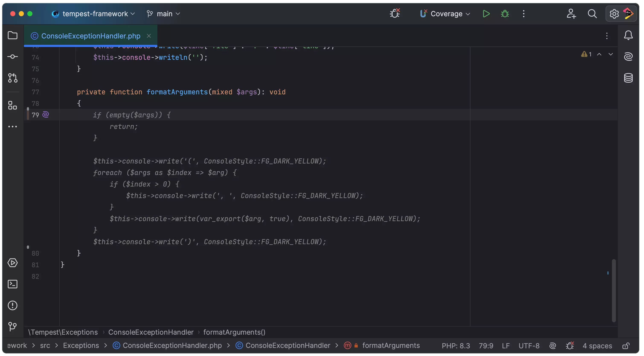Viewport: 644px width, 356px height.
Task: Open IDE settings gear
Action: (x=614, y=14)
